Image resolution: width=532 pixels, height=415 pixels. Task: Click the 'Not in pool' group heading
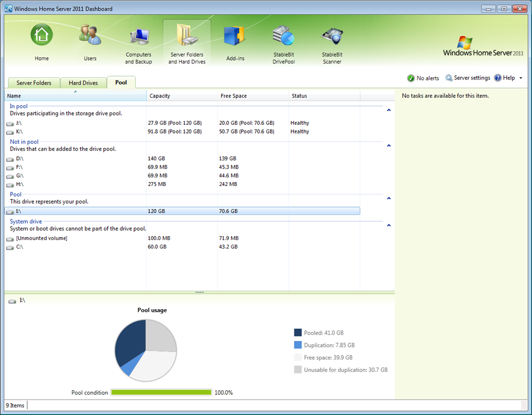[x=24, y=142]
